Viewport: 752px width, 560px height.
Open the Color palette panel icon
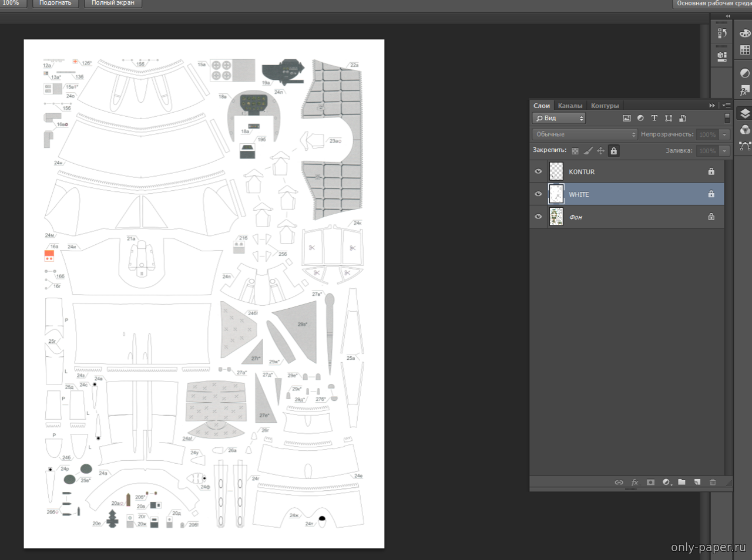[744, 34]
